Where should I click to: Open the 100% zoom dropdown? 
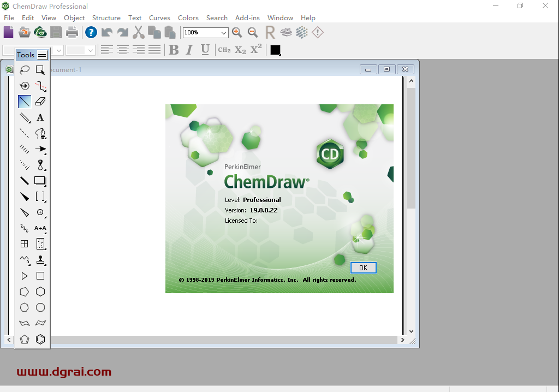(223, 33)
